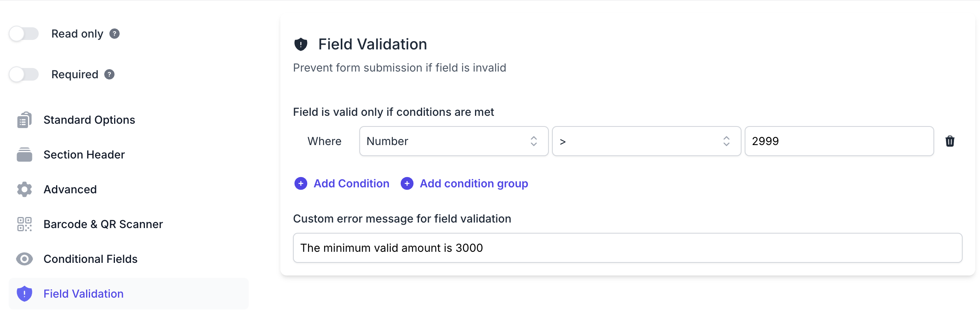Click the Add Condition link
980x317 pixels.
coord(351,183)
